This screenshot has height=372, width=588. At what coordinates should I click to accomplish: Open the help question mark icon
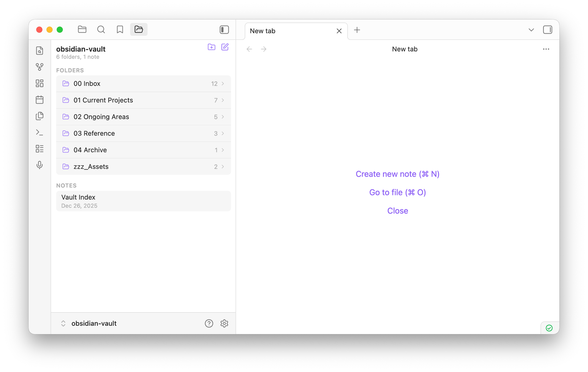(x=209, y=323)
